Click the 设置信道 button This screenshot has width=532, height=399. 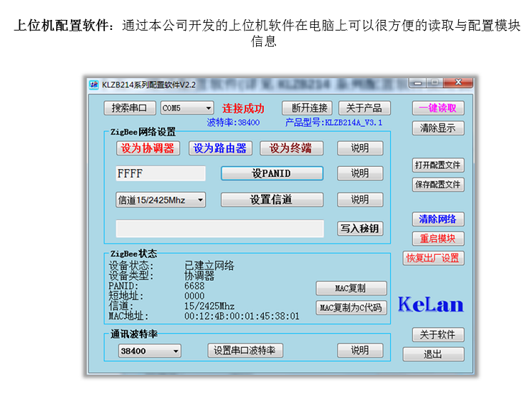(272, 199)
